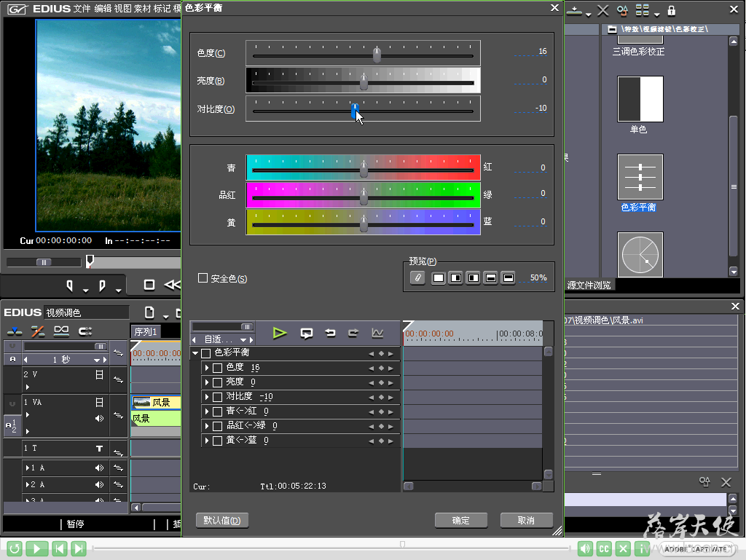Click the keyframe graph curve icon
The image size is (746, 560).
(377, 334)
